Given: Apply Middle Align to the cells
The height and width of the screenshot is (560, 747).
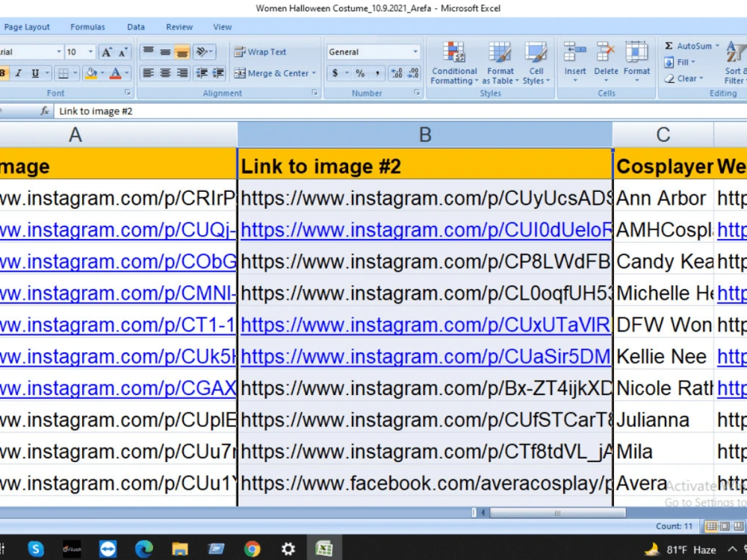Looking at the screenshot, I should coord(165,52).
